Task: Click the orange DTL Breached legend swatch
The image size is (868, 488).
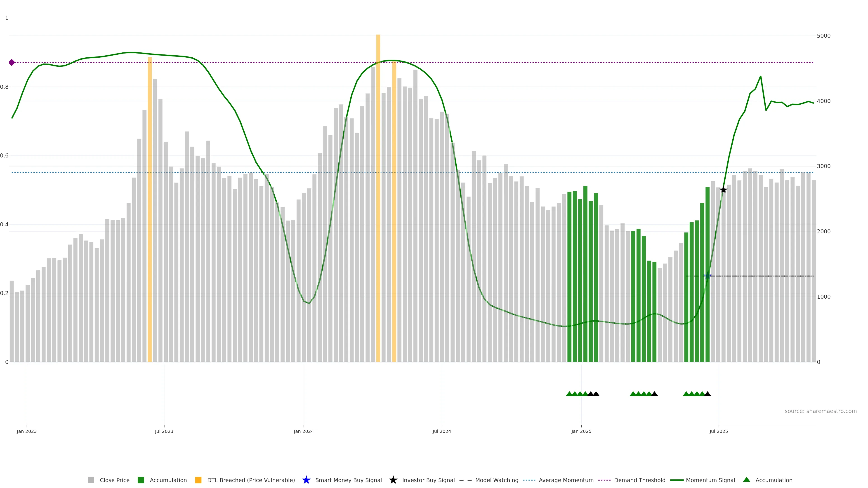Action: tap(198, 480)
